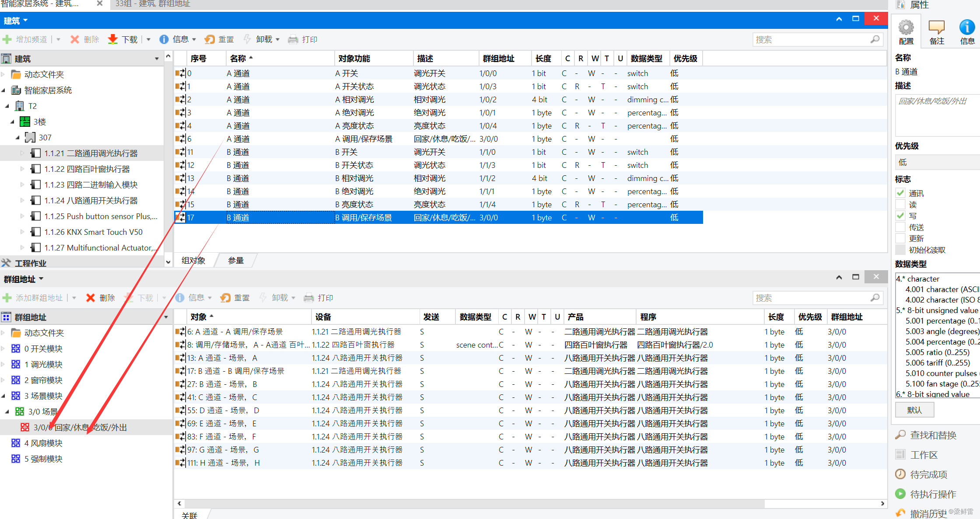Open the 待执行操作 link
Screen dimensions: 980x519
point(933,494)
